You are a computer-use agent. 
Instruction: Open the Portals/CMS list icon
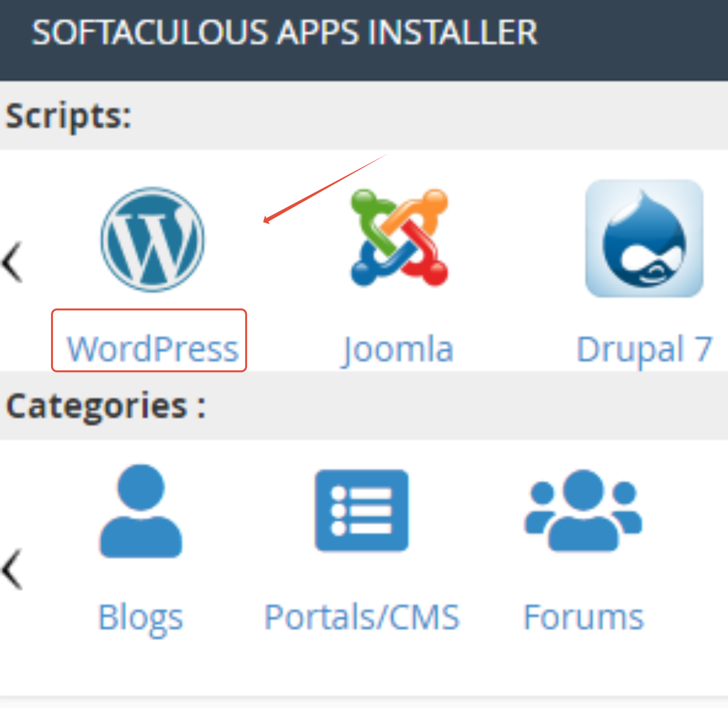pos(362,510)
